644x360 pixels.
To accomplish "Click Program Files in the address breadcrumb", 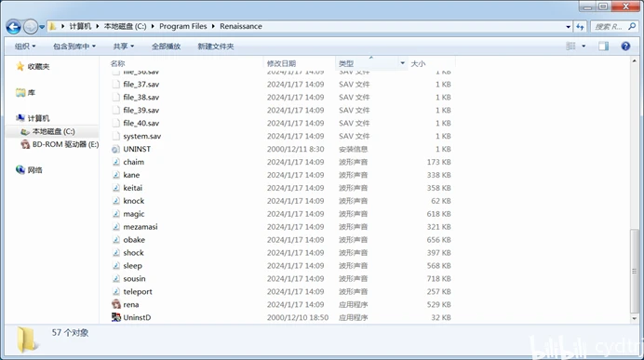I will (183, 26).
